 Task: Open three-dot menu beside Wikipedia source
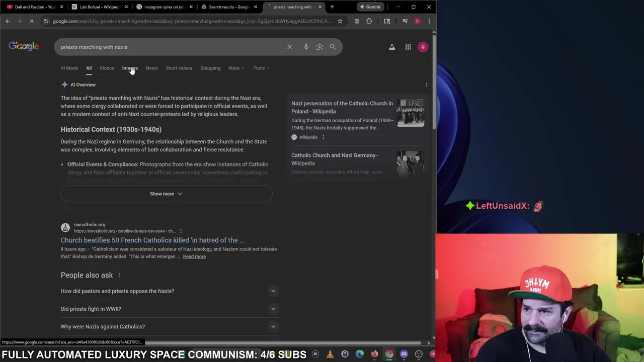323,137
